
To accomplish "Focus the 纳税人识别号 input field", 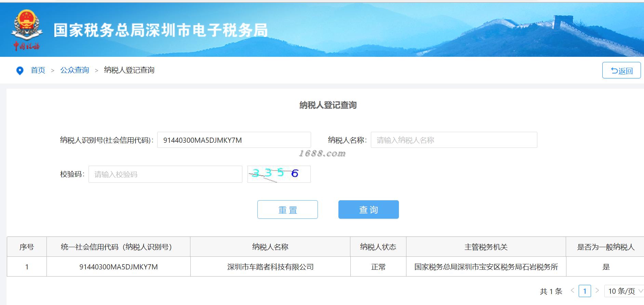I will point(234,140).
